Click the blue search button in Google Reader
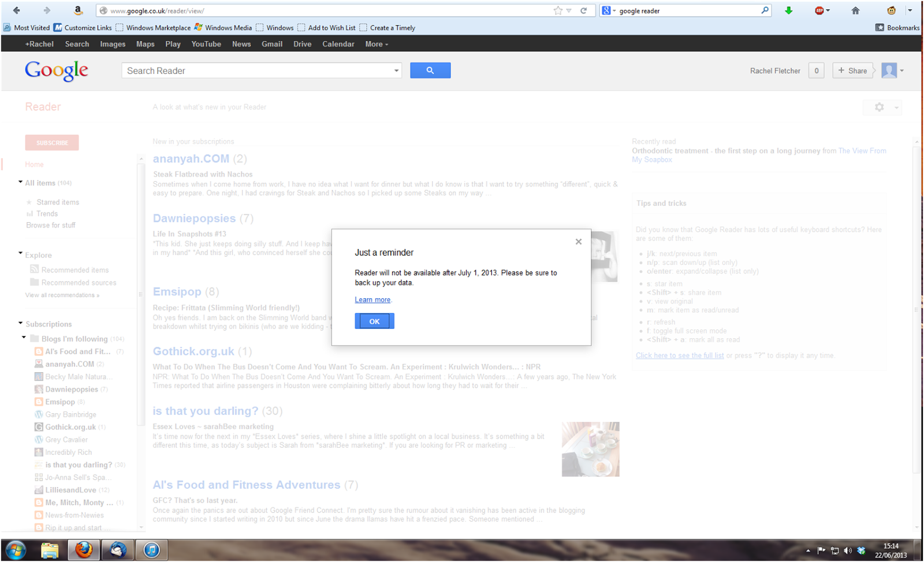 pos(430,70)
